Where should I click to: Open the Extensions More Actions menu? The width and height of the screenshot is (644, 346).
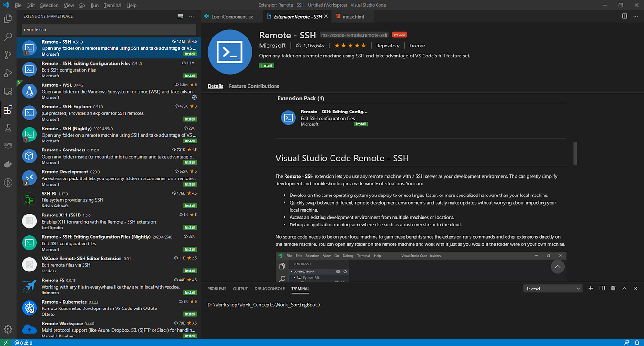point(192,16)
